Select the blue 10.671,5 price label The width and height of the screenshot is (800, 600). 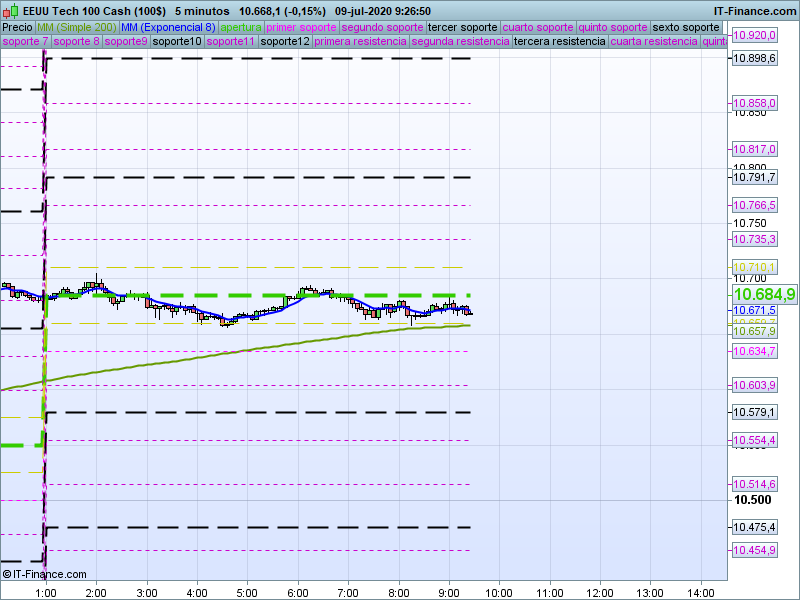755,311
